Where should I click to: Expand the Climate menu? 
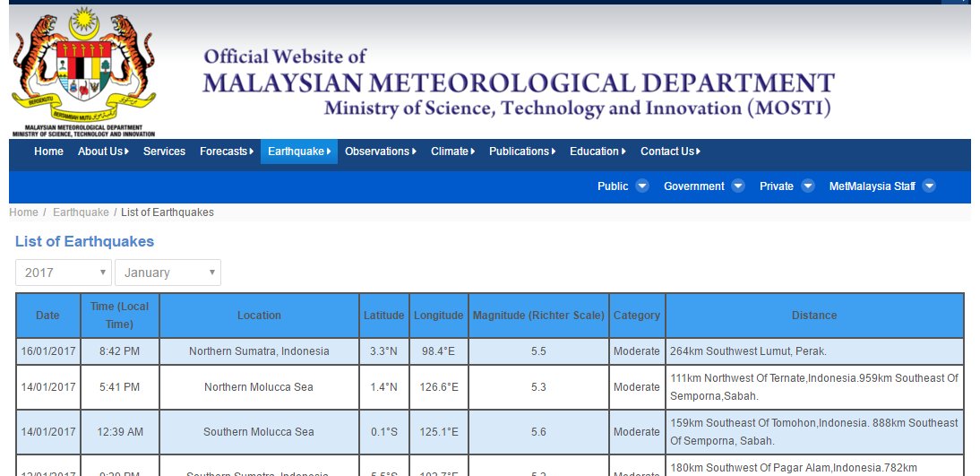(453, 151)
